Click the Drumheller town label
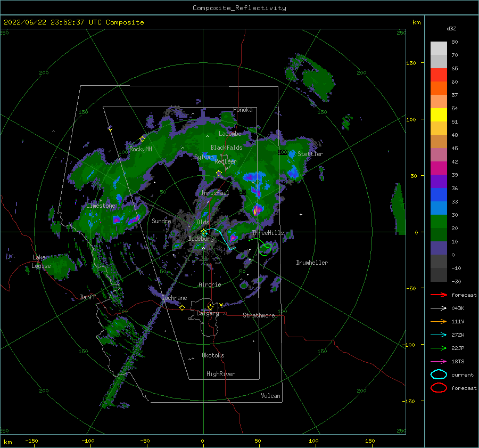This screenshot has height=448, width=479. click(x=312, y=263)
